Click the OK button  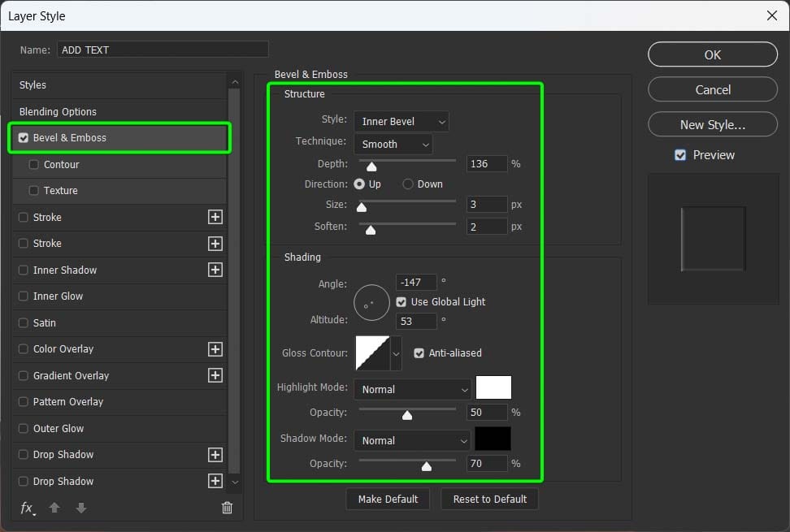(x=713, y=54)
